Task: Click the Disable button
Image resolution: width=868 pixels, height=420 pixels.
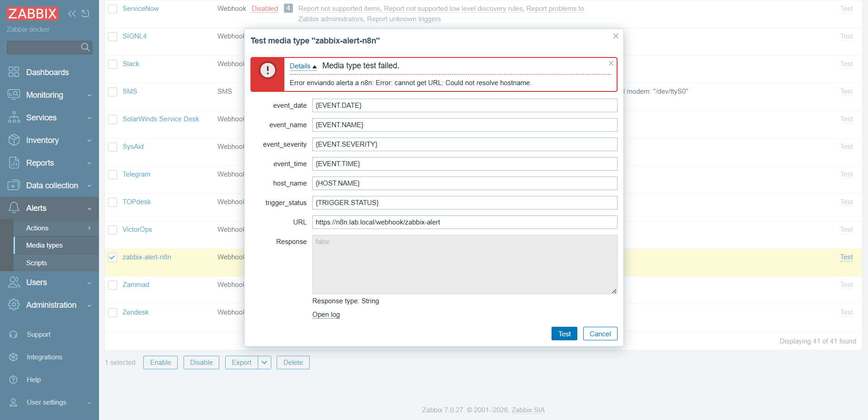Action: 201,363
